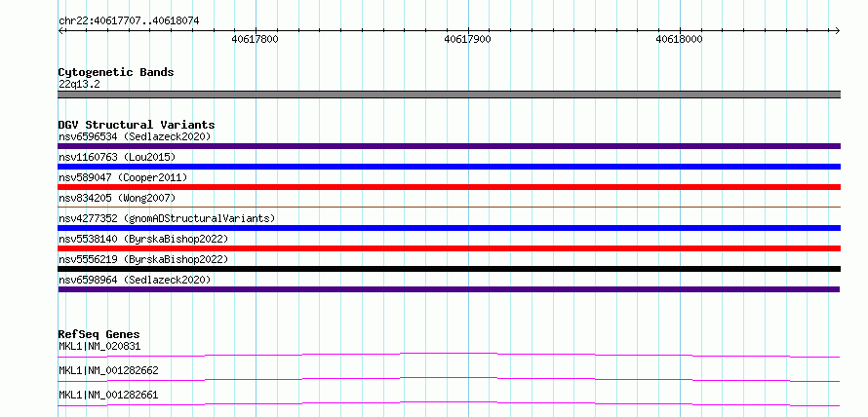Click the magenta line under MKL1|NM_001282662
The height and width of the screenshot is (417, 868).
(449, 378)
